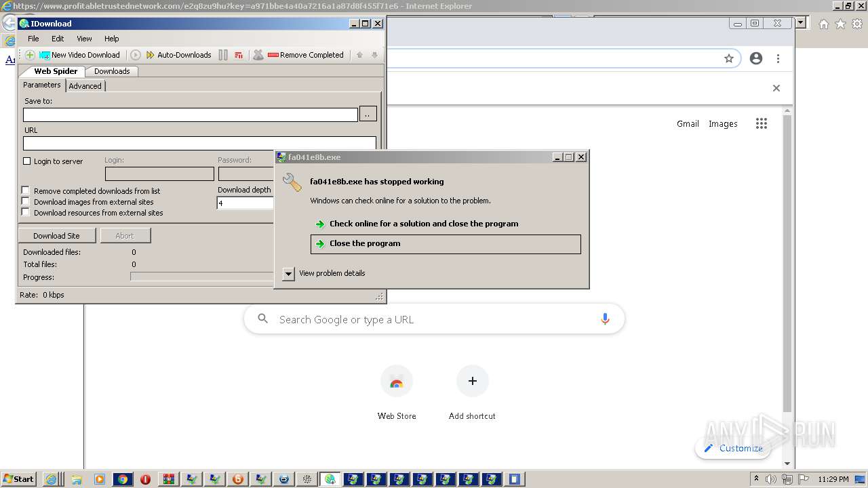Start a New Video Download
Screen dimensions: 868x488
click(x=79, y=55)
